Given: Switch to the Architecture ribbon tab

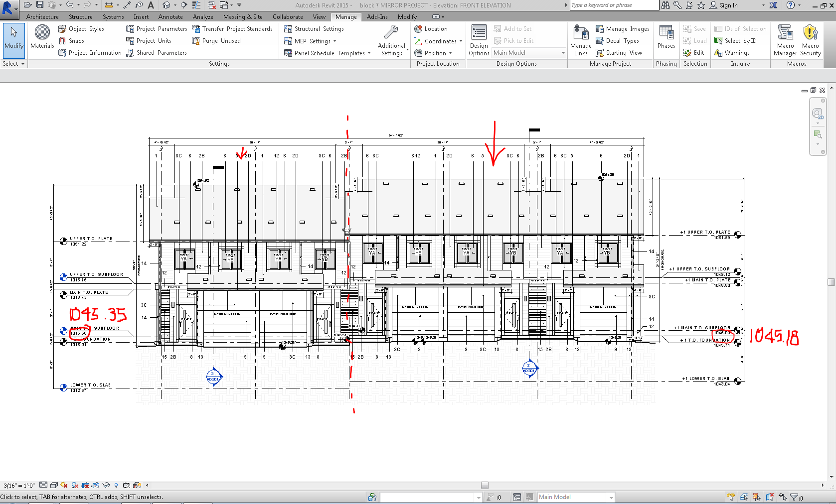Looking at the screenshot, I should pyautogui.click(x=42, y=17).
